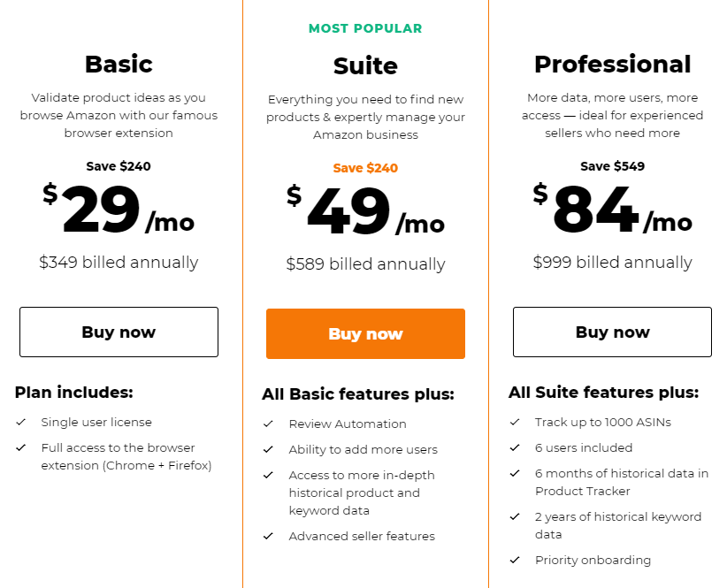
Task: Select the Suite plan heading
Action: click(365, 65)
